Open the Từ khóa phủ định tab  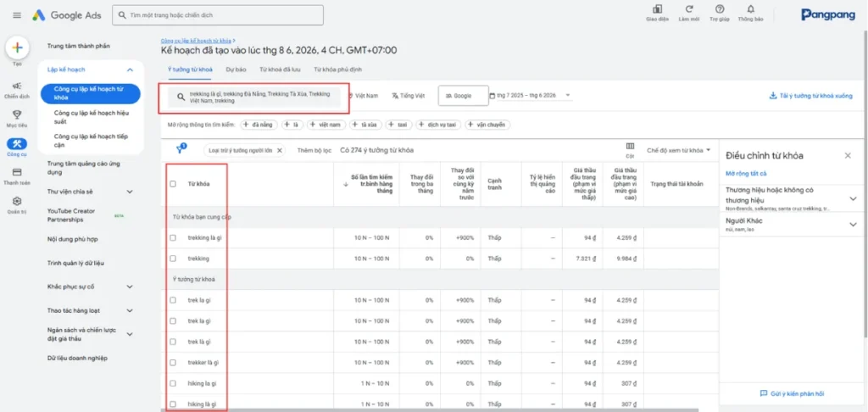point(338,70)
